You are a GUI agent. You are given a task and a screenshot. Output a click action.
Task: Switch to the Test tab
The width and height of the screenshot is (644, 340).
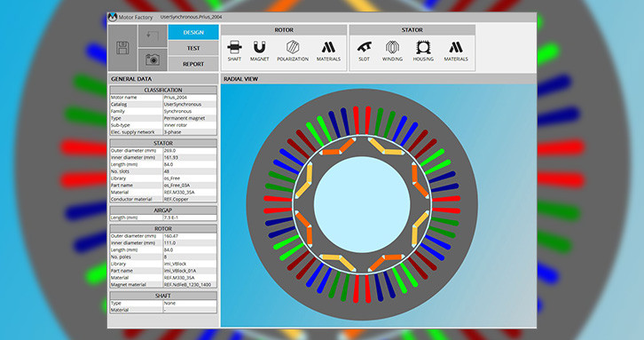(x=193, y=48)
